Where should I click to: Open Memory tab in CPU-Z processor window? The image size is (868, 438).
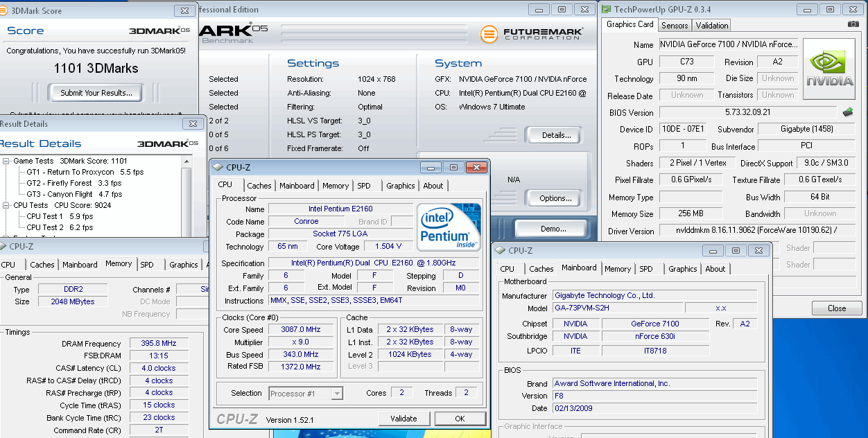coord(336,186)
